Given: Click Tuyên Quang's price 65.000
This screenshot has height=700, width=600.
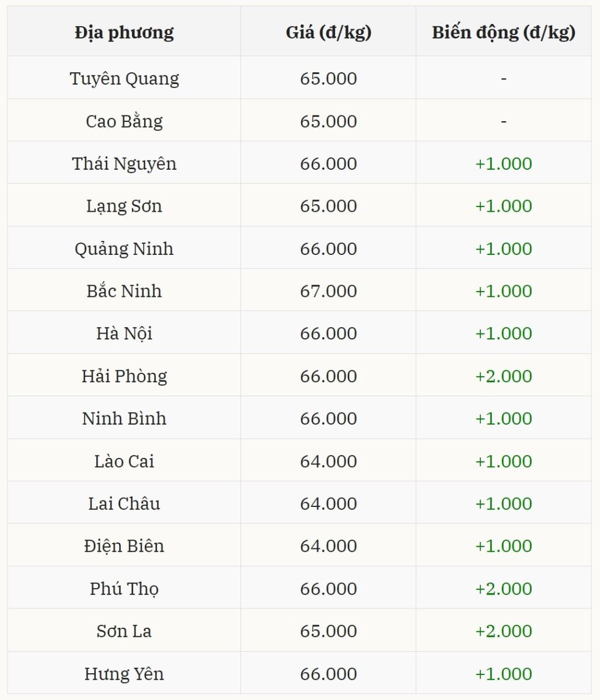Looking at the screenshot, I should click(328, 78).
